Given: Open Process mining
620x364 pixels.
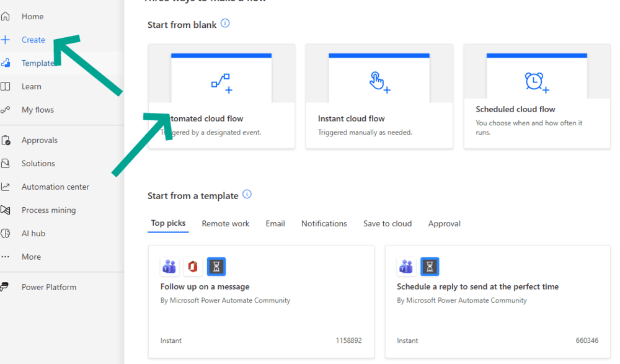Looking at the screenshot, I should 48,210.
